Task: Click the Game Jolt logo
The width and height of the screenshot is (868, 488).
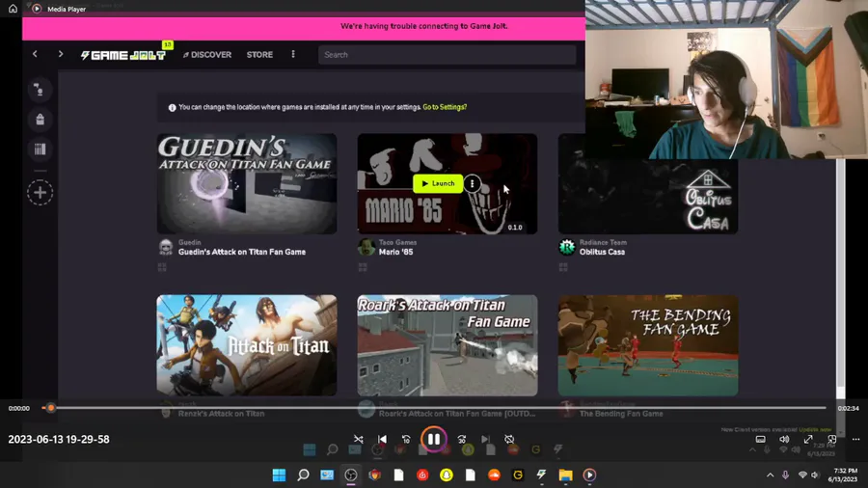Action: 123,55
